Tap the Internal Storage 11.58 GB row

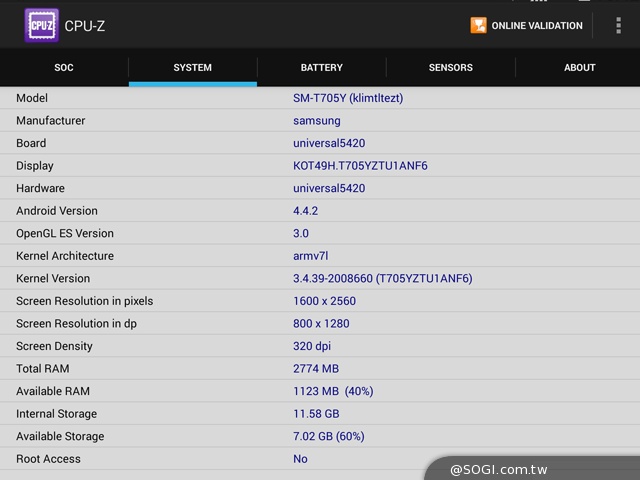[320, 414]
